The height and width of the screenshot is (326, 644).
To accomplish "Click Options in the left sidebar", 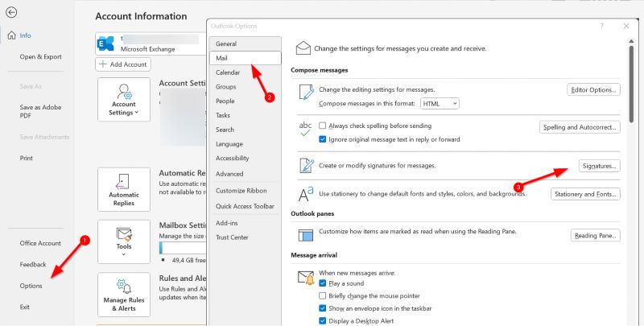I will coord(32,286).
